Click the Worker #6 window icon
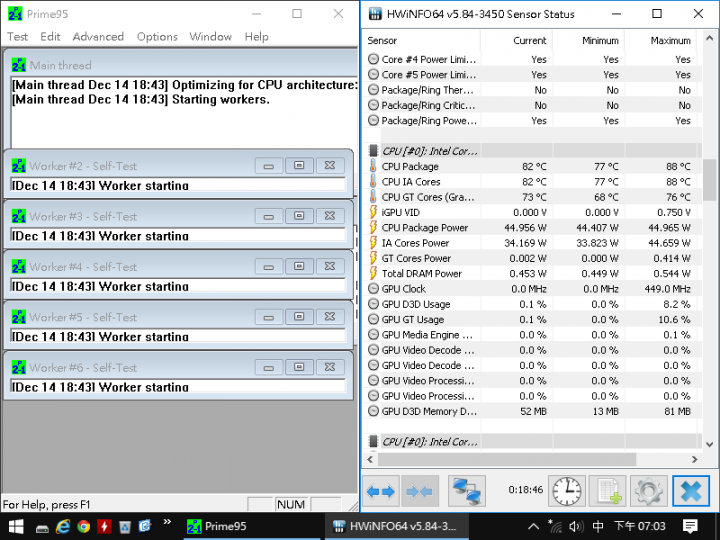The image size is (720, 540). 19,367
